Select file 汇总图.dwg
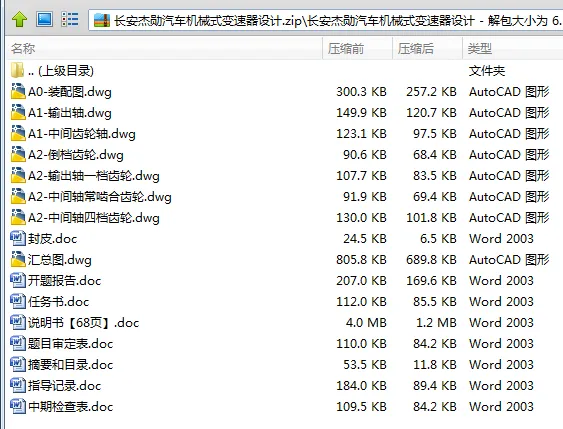Screen dimensions: 563x429 (x=60, y=260)
